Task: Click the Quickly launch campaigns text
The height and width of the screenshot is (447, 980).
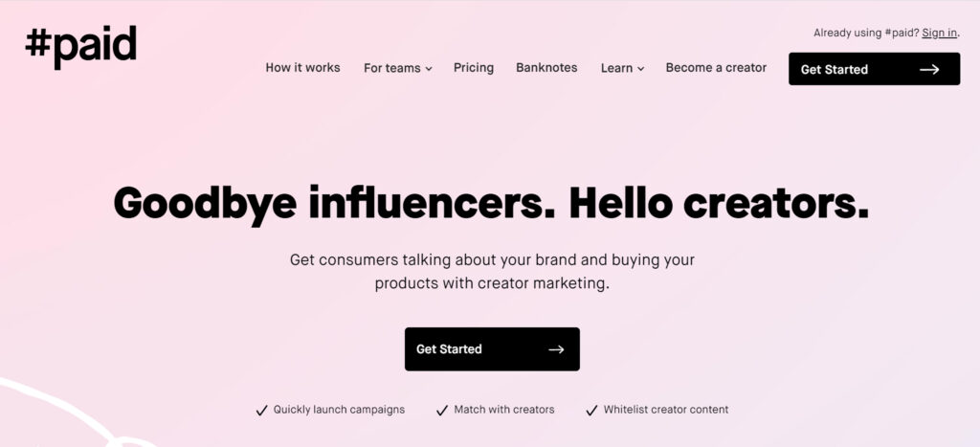Action: tap(339, 410)
